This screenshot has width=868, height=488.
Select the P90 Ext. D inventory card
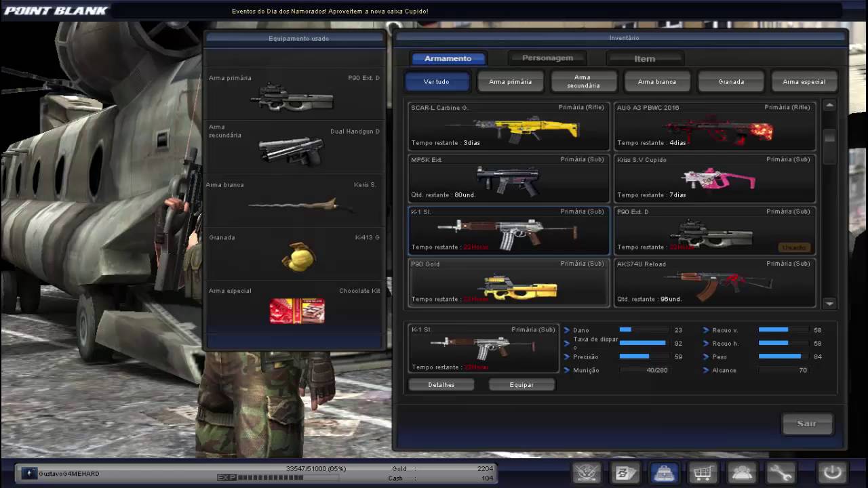pyautogui.click(x=715, y=230)
